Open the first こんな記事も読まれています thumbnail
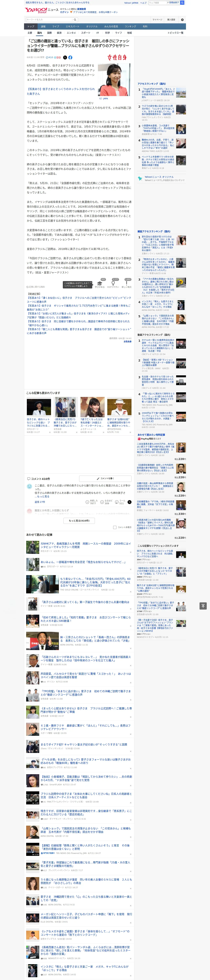Image resolution: width=210 pixels, height=980 pixels. [39, 407]
